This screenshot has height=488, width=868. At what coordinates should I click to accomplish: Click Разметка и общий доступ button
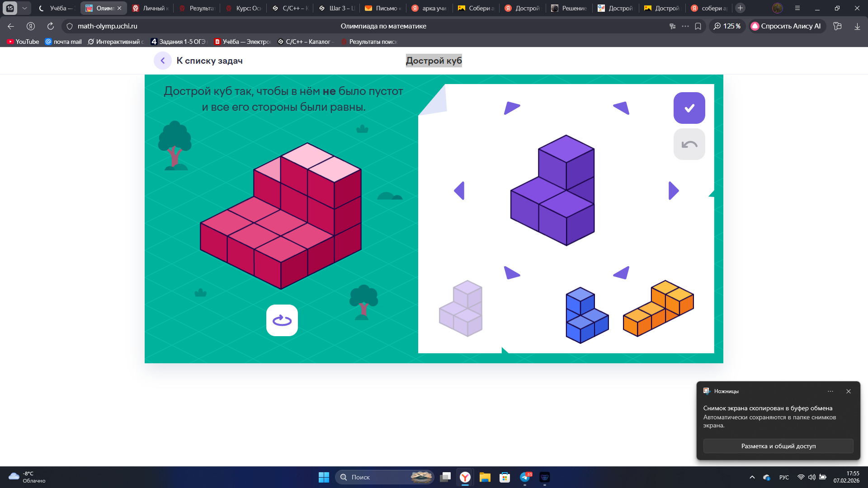(778, 446)
